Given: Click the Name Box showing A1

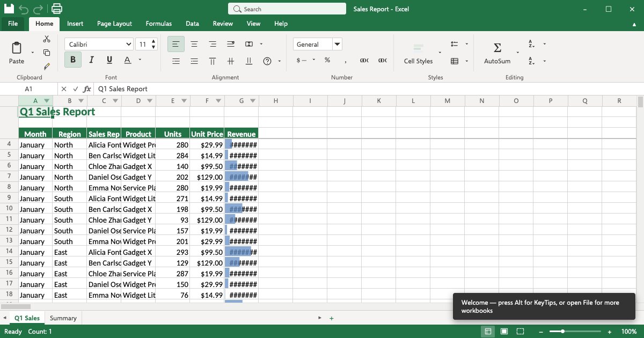Looking at the screenshot, I should click(28, 89).
